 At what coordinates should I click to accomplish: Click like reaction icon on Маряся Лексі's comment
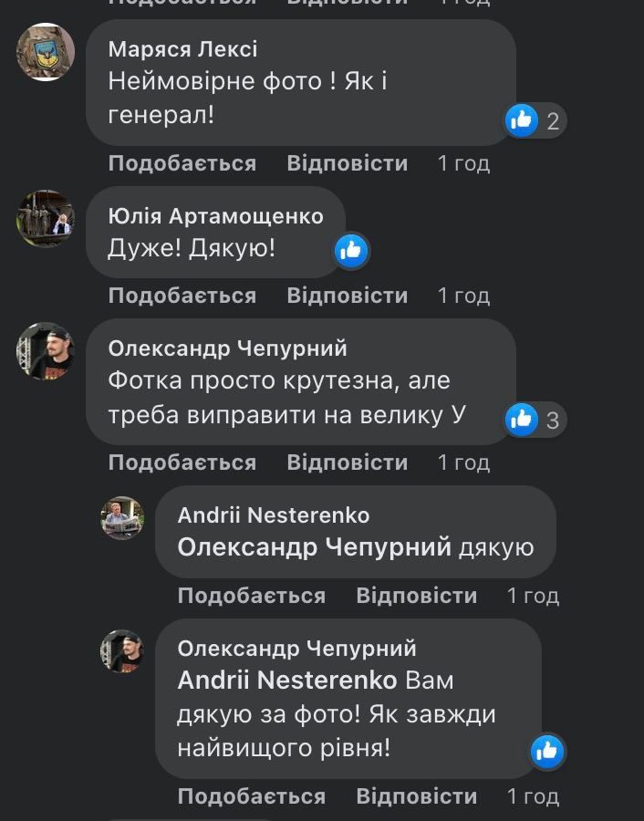pyautogui.click(x=523, y=120)
